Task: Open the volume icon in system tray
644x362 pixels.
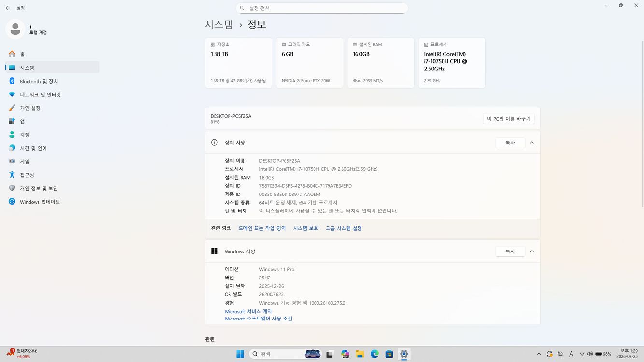Action: (x=590, y=354)
